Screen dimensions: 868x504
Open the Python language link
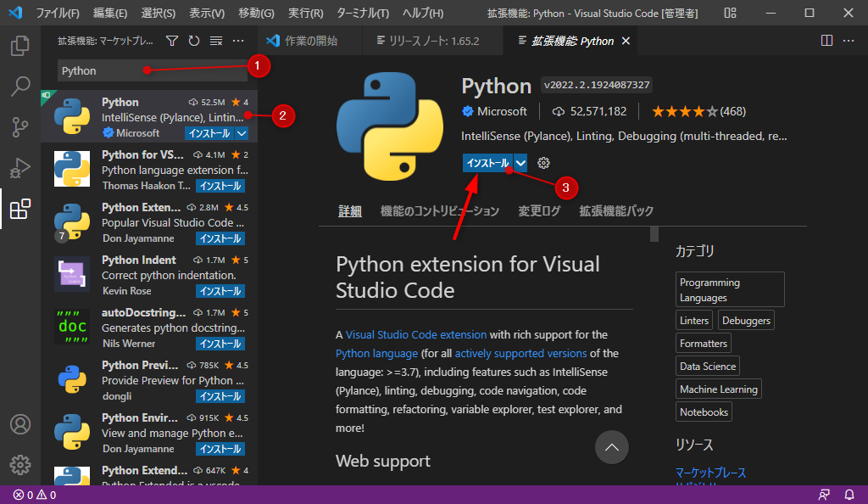(376, 353)
